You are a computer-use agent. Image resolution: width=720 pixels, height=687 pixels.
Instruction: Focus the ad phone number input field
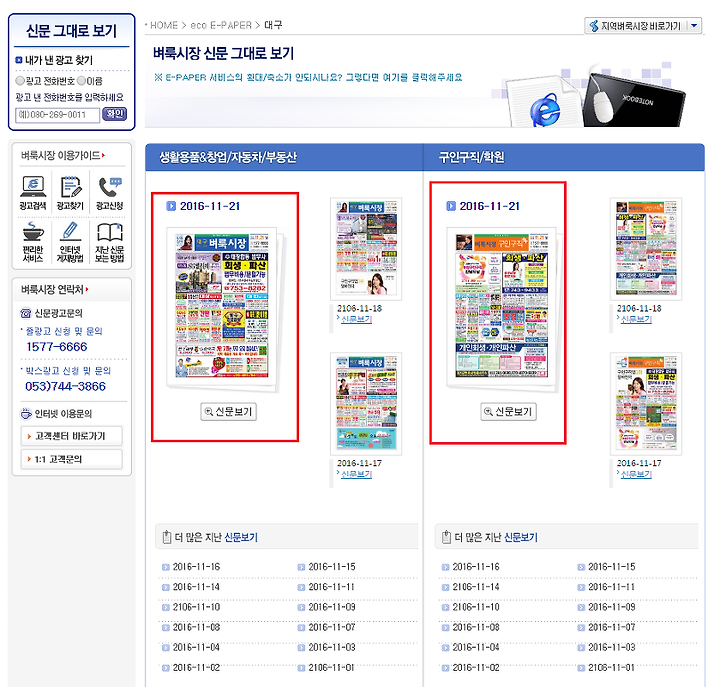click(x=57, y=115)
